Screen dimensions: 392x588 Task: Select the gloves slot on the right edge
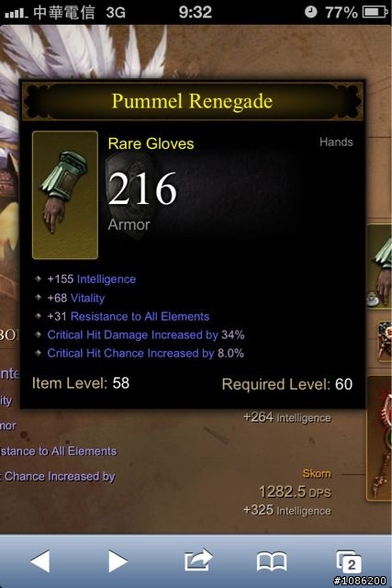pos(380,266)
